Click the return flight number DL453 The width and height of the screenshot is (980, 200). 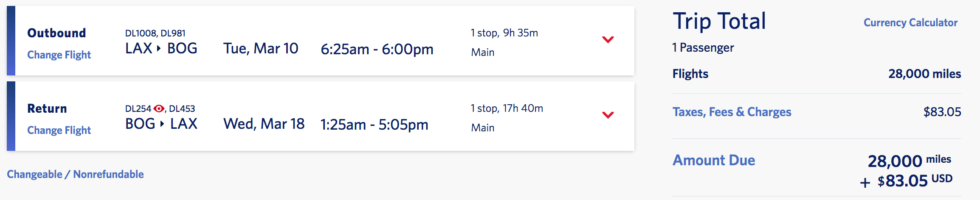(x=182, y=108)
